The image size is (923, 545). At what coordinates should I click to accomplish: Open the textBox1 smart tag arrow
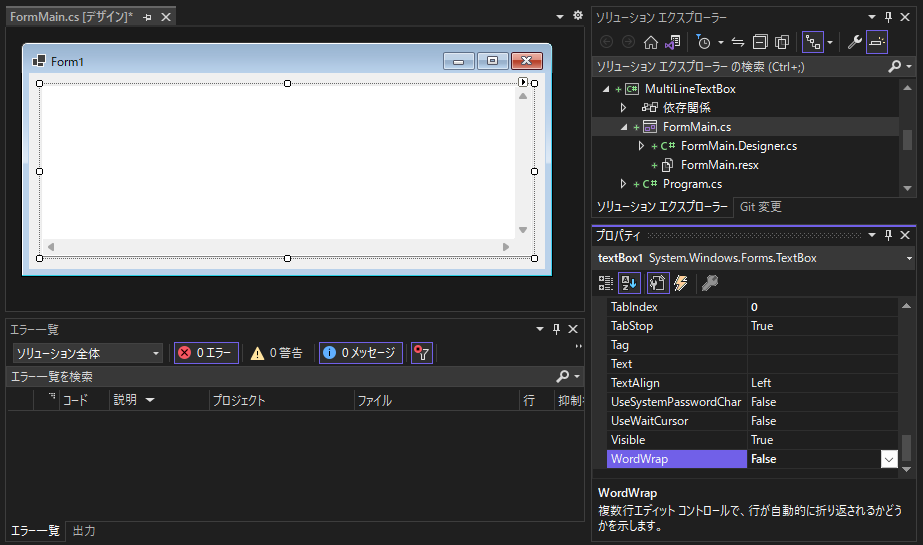tap(523, 82)
